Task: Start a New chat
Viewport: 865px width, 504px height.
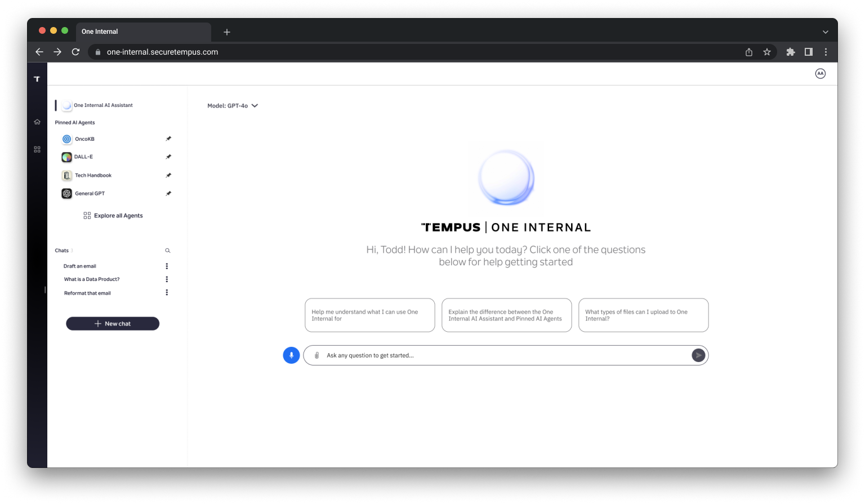Action: [113, 324]
